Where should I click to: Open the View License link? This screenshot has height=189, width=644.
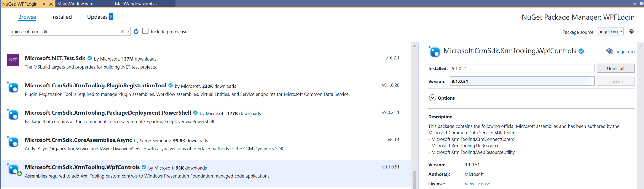(477, 184)
